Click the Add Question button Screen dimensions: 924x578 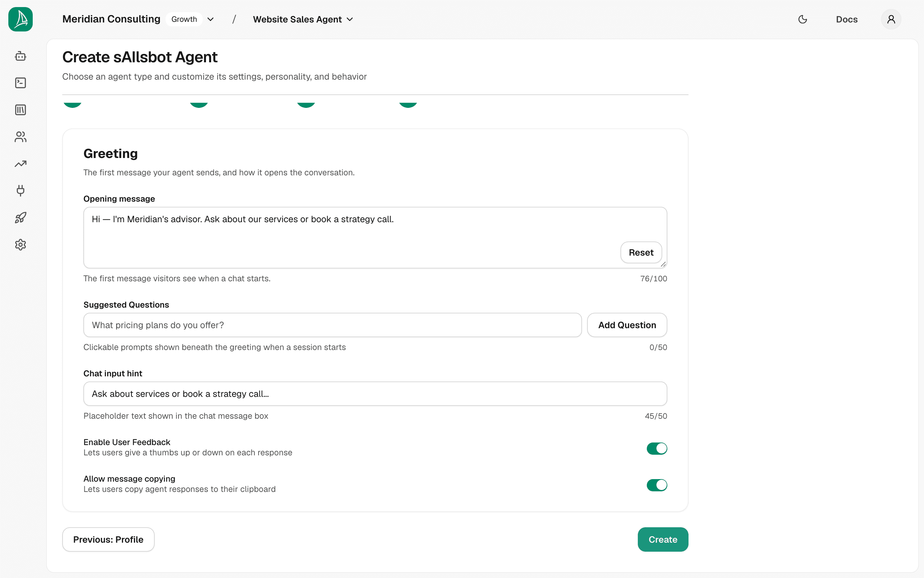627,325
